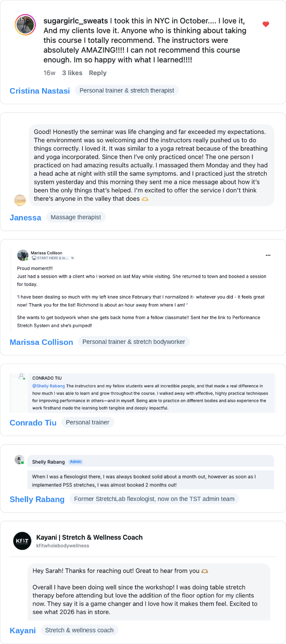
Task: Click Janessa's small round avatar
Action: (20, 200)
